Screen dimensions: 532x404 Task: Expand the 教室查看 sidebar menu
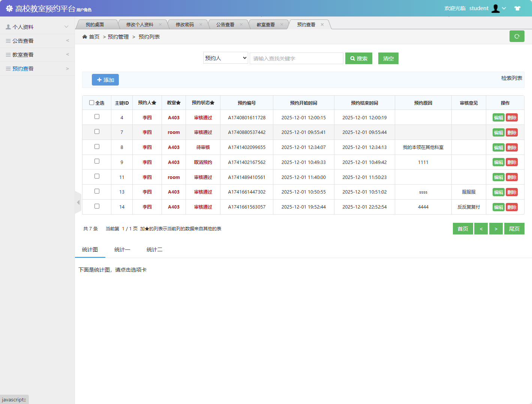(37, 55)
